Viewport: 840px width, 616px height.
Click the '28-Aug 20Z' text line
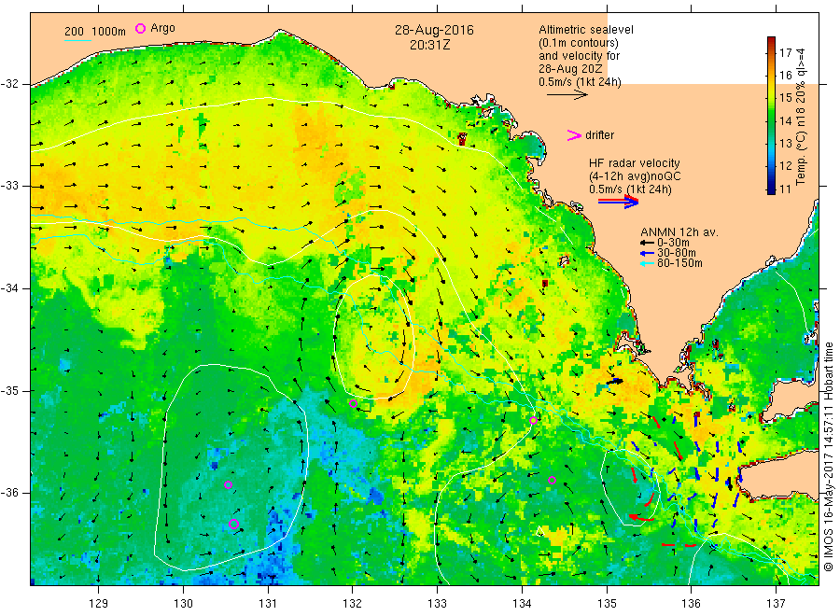[x=570, y=69]
